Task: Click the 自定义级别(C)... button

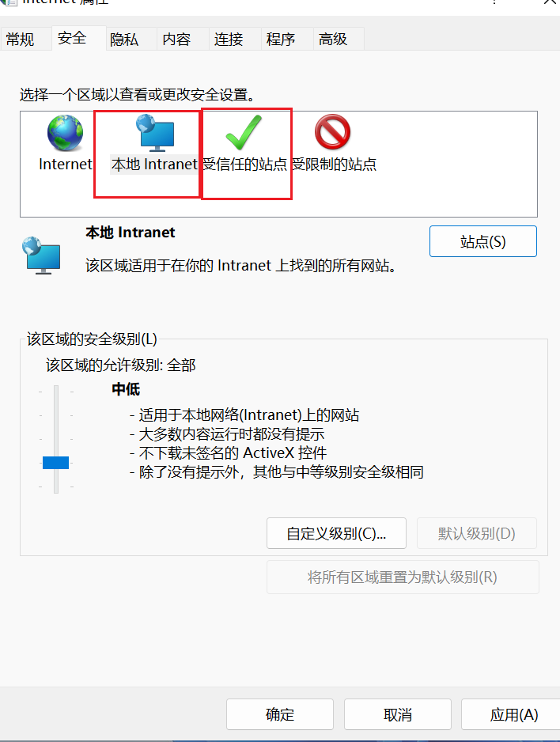Action: pos(336,533)
